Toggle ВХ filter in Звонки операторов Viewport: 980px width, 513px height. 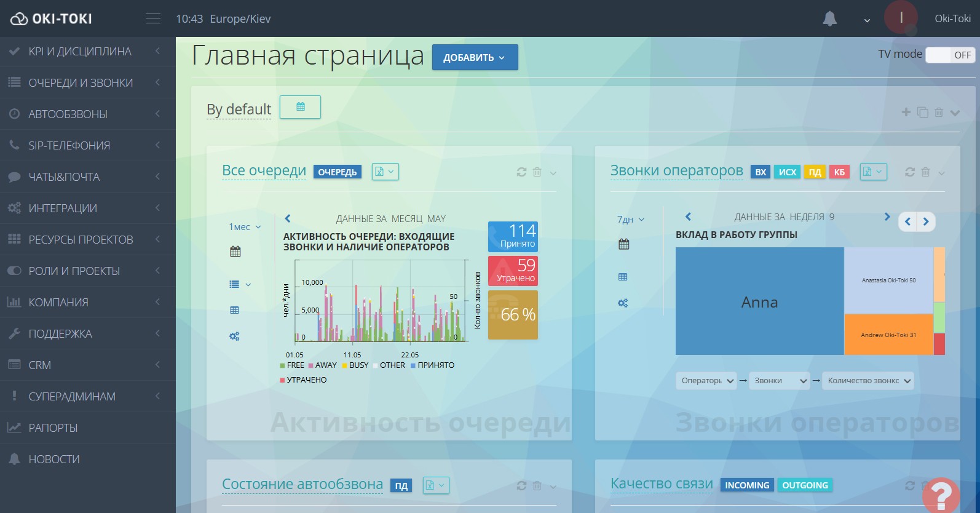[761, 172]
